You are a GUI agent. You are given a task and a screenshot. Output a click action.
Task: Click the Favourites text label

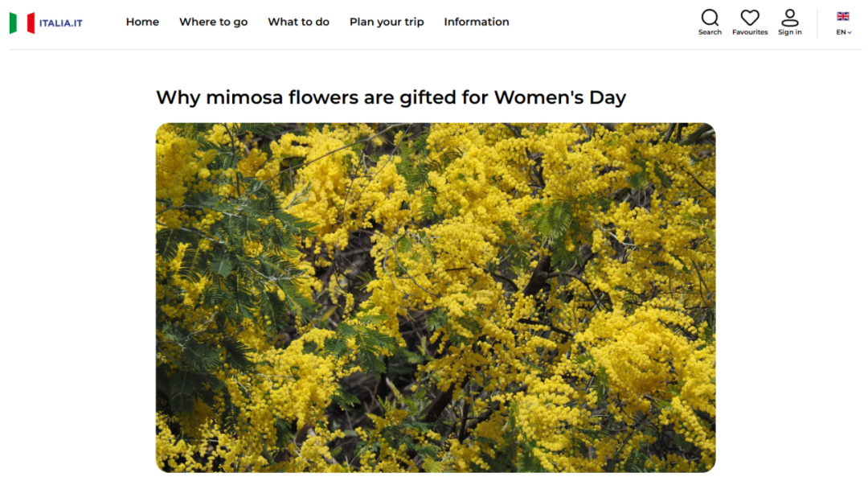point(750,32)
